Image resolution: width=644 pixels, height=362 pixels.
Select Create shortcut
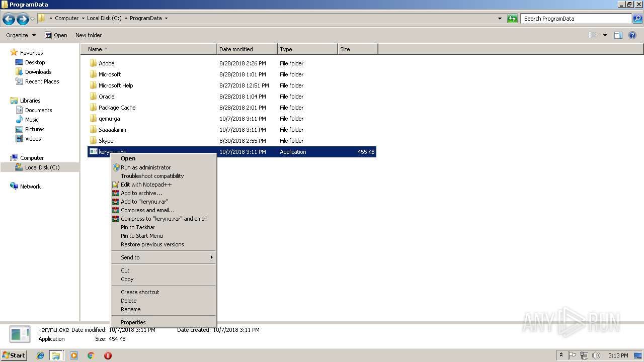tap(164, 292)
